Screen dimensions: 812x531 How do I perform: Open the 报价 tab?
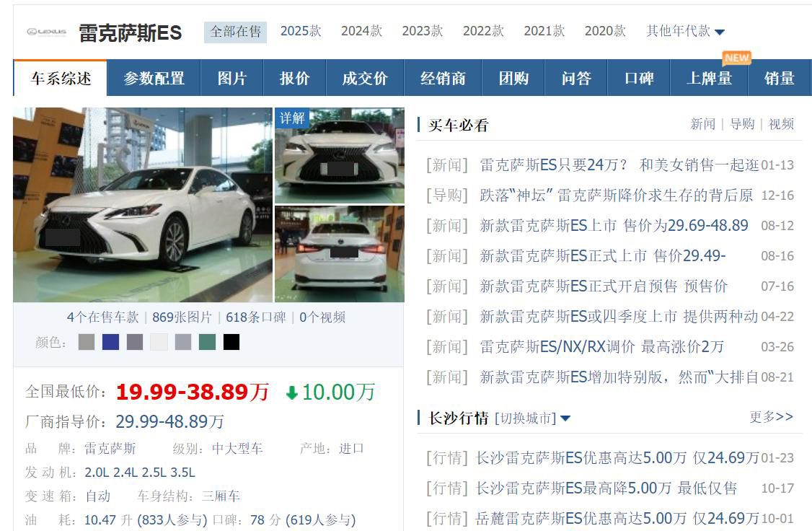(x=295, y=78)
